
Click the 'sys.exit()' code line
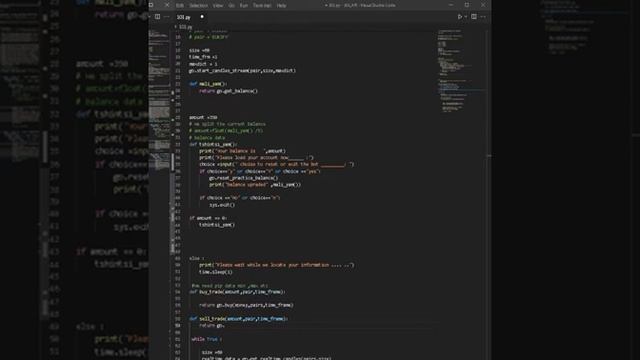click(x=222, y=205)
